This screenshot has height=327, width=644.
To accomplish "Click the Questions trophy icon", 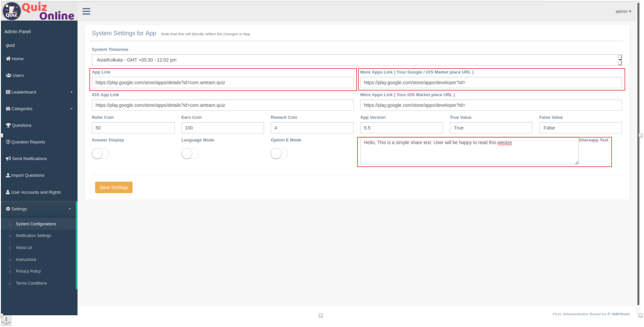I will (8, 125).
